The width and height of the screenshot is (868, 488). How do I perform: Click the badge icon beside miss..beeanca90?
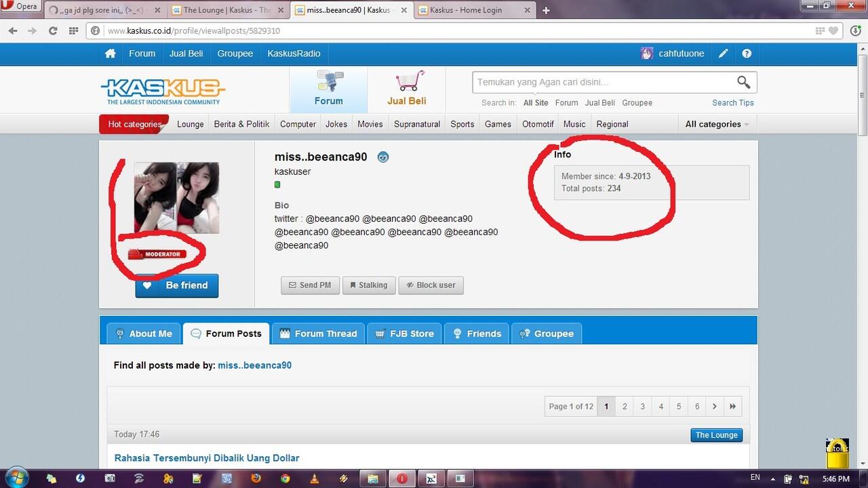(x=383, y=157)
